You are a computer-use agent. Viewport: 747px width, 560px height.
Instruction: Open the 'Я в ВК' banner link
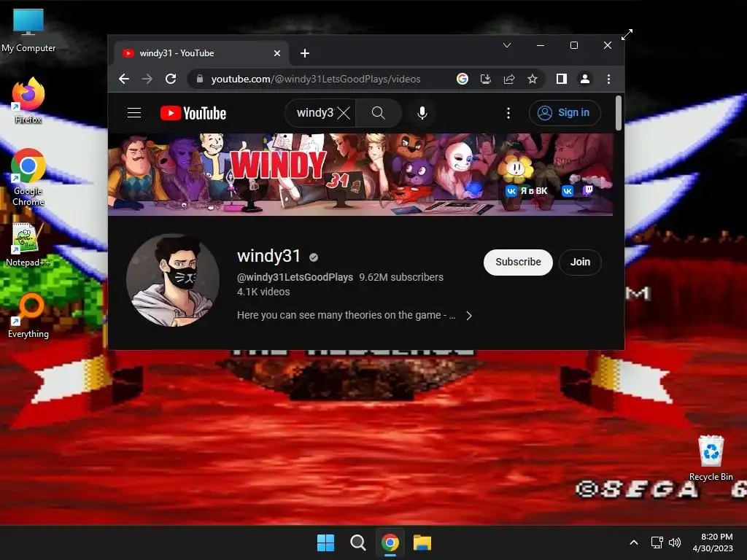(x=527, y=191)
